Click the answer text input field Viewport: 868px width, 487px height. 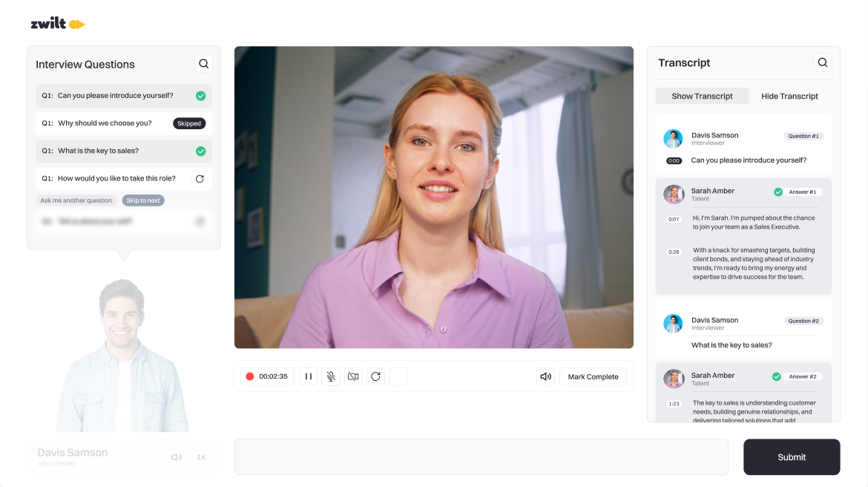tap(481, 457)
